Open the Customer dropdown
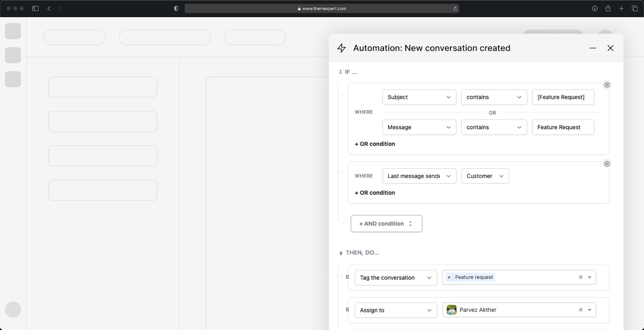 [485, 176]
